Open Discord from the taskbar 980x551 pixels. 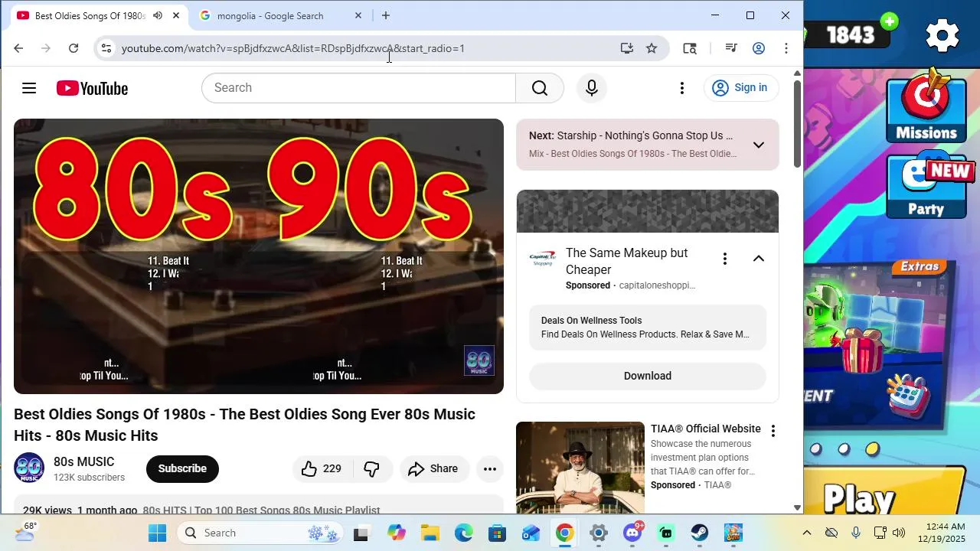pyautogui.click(x=632, y=533)
